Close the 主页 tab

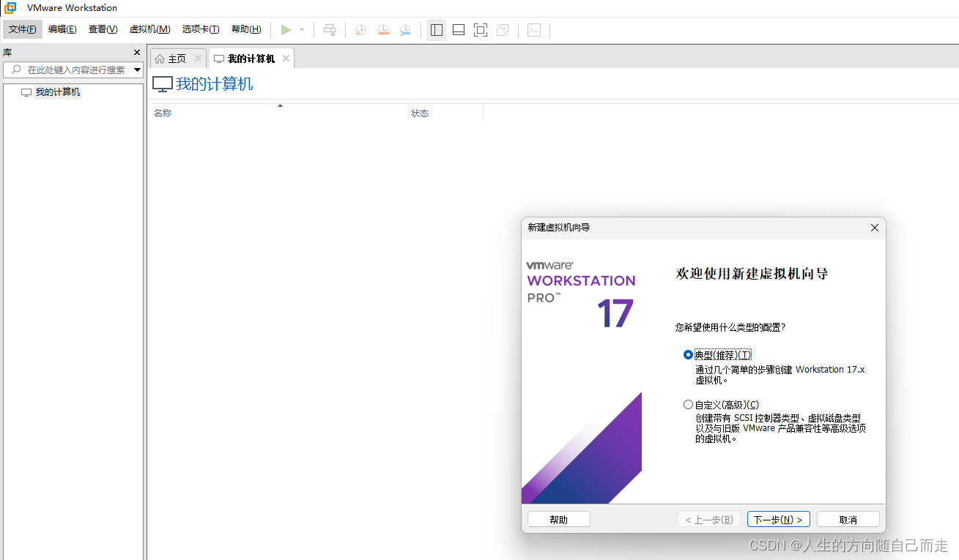[198, 59]
